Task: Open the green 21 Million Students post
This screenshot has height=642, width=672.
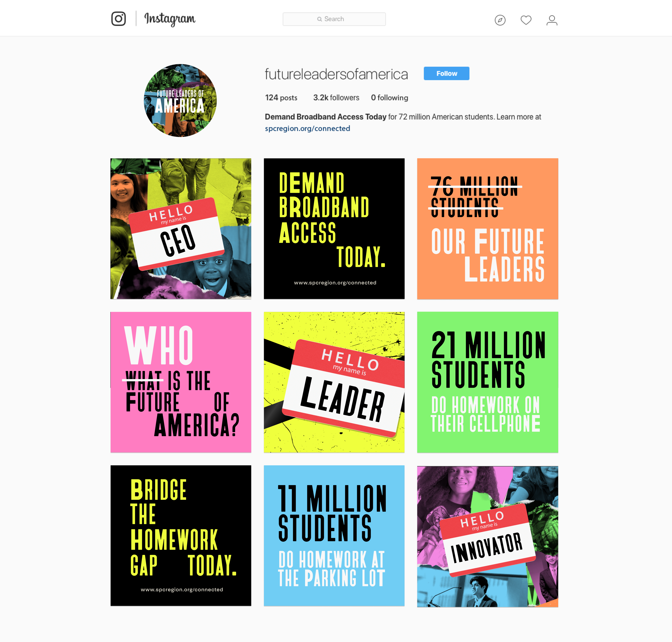Action: click(x=487, y=382)
